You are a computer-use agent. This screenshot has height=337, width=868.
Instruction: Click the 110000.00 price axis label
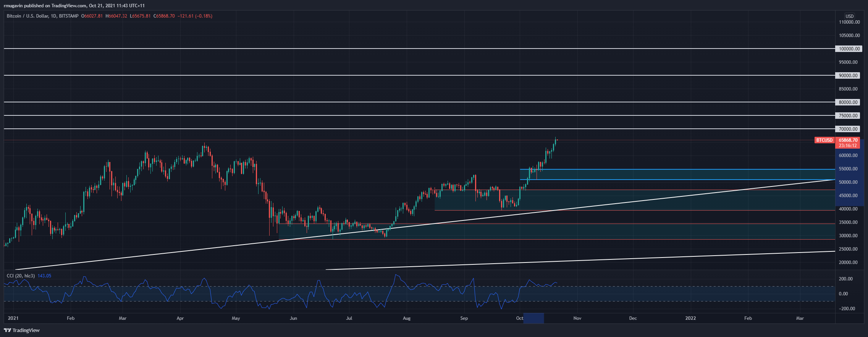[849, 22]
